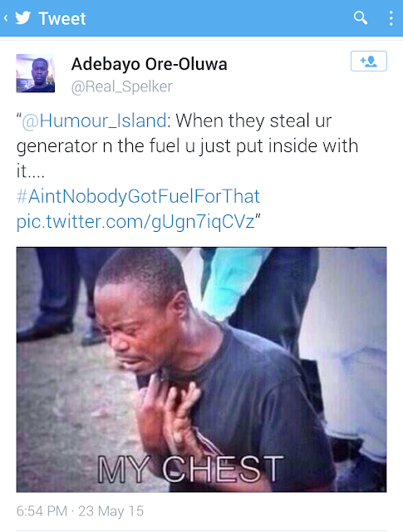
Task: View the MY CHEST meme image
Action: pos(201,370)
